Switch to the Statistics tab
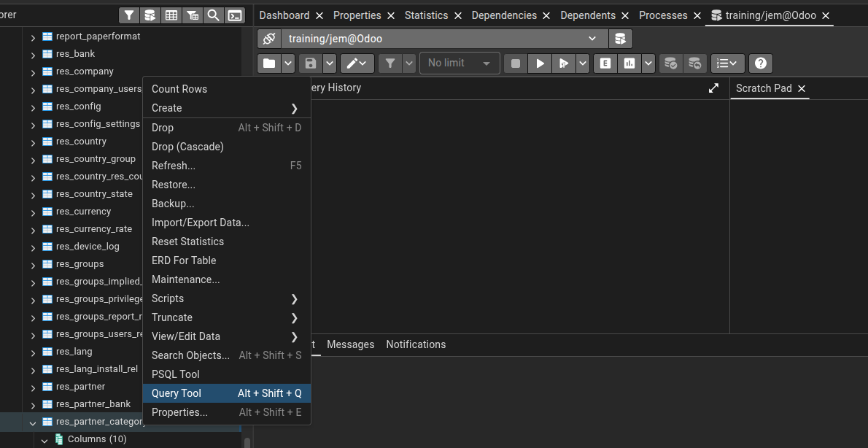 pos(426,15)
